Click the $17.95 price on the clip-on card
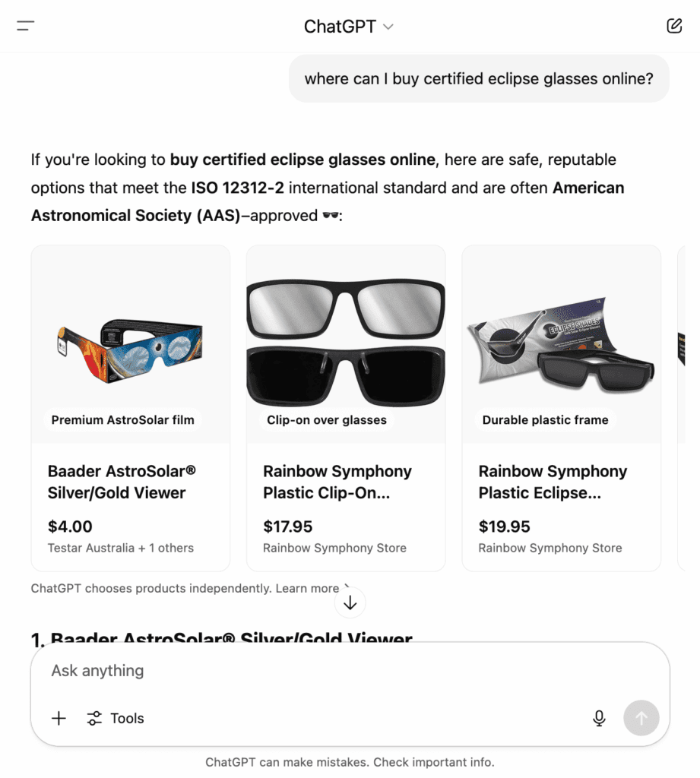 pyautogui.click(x=287, y=527)
